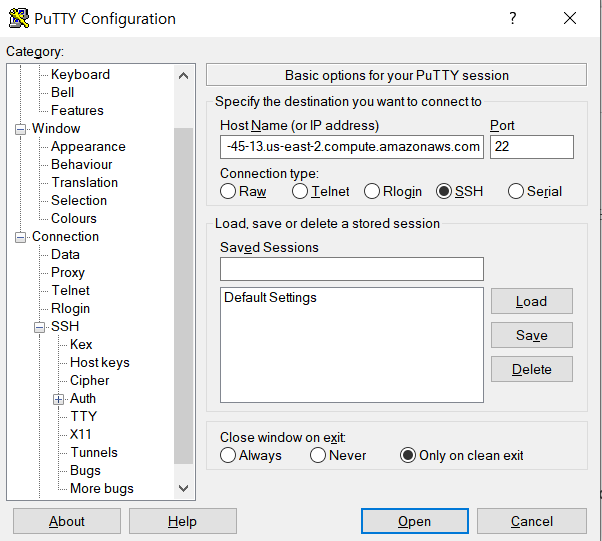Screen dimensions: 602x541
Task: Click Open to start the session
Action: coord(415,521)
